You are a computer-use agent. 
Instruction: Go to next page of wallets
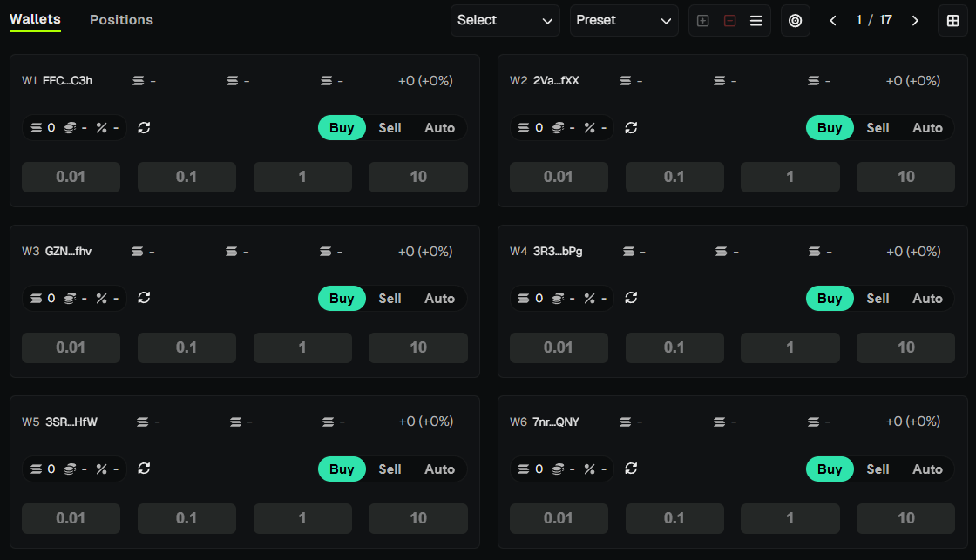(x=915, y=21)
